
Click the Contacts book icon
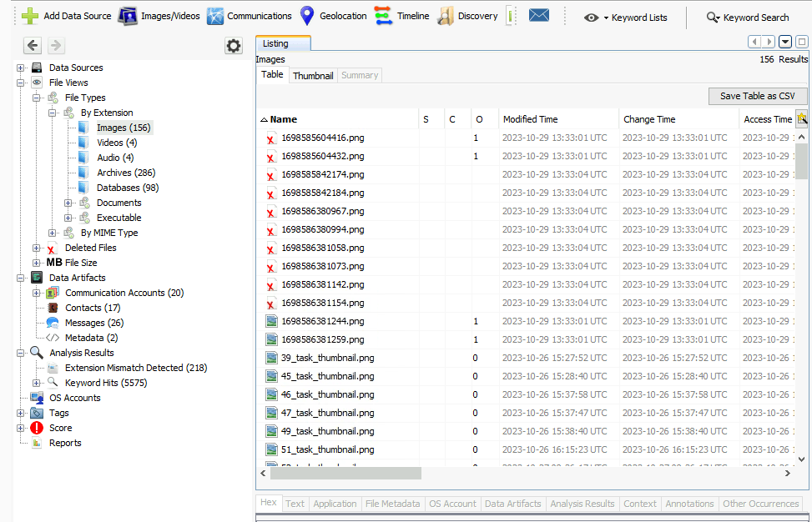(53, 308)
